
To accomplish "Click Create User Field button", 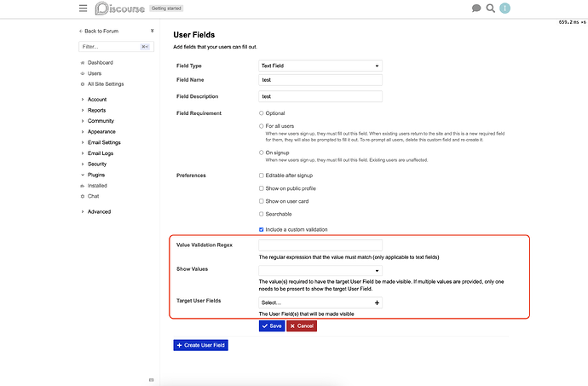I will pyautogui.click(x=200, y=345).
